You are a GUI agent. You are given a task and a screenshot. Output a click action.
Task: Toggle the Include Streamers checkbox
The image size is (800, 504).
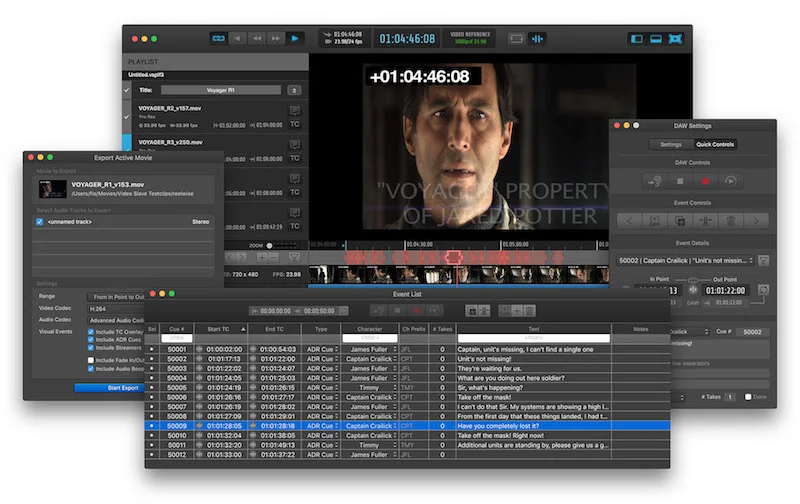(91, 347)
